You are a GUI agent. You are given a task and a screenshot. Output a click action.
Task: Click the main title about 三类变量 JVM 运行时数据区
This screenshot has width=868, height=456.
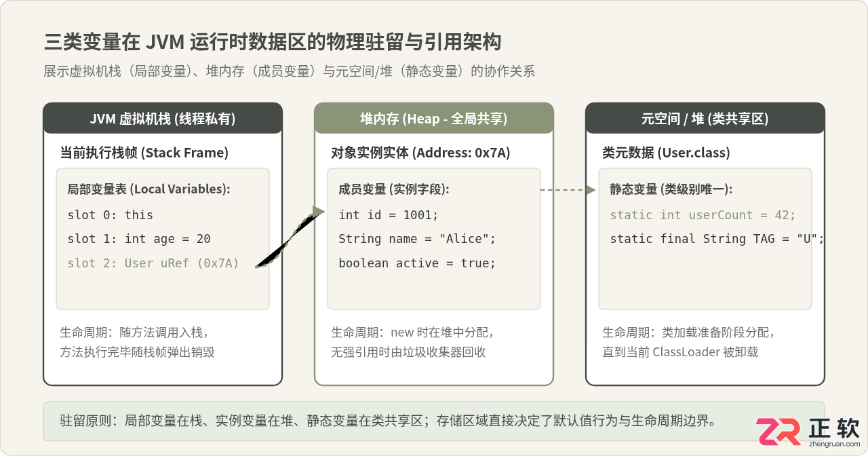(273, 43)
